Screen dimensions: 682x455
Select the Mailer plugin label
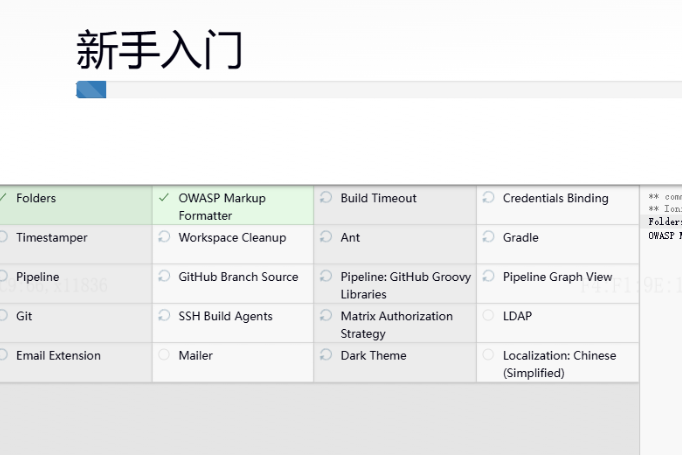point(195,356)
